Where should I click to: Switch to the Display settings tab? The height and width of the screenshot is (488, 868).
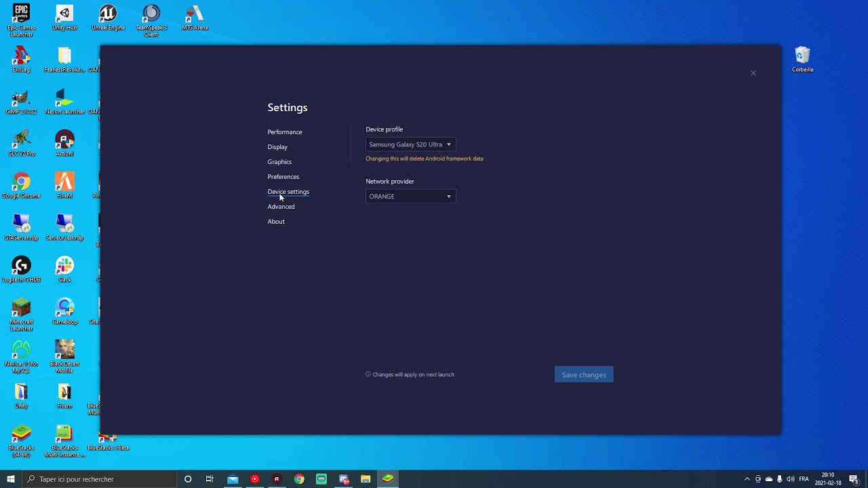pos(277,147)
